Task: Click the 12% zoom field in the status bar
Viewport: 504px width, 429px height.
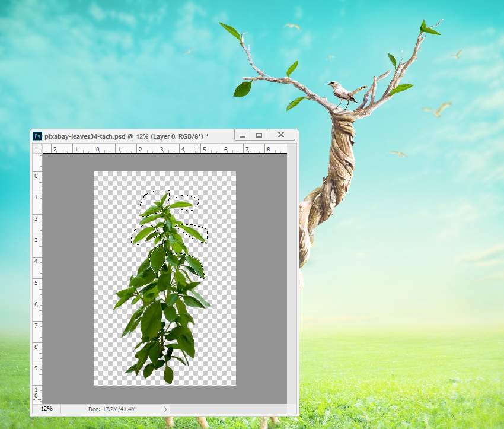Action: tap(46, 409)
